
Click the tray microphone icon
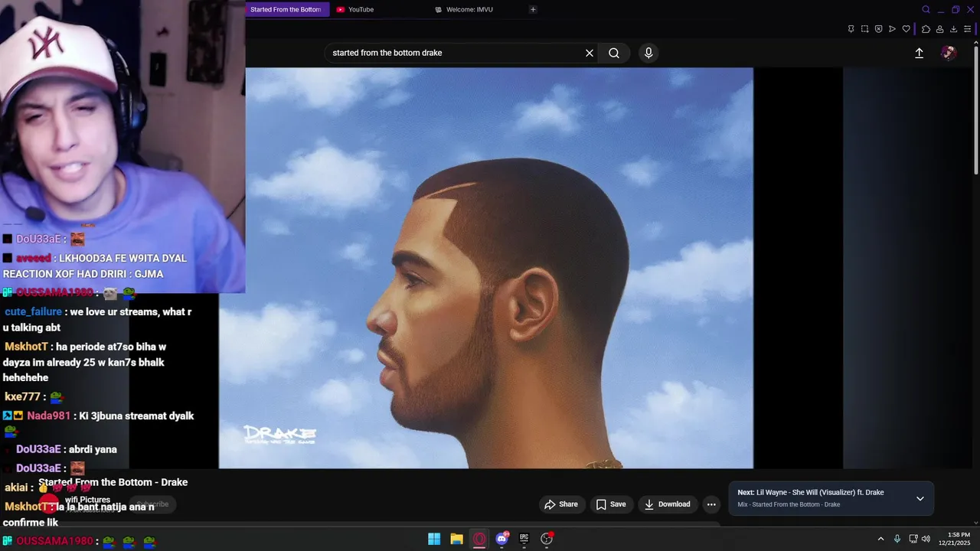(897, 539)
